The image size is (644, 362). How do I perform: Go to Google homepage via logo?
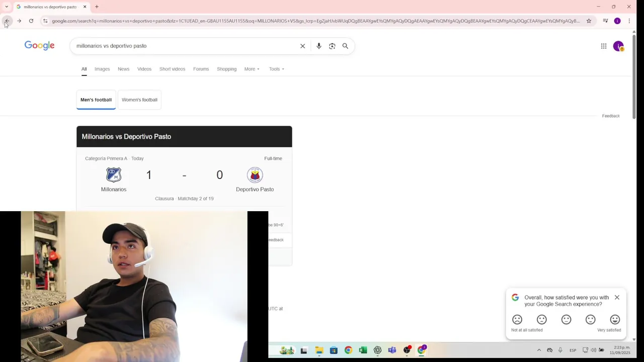[39, 46]
